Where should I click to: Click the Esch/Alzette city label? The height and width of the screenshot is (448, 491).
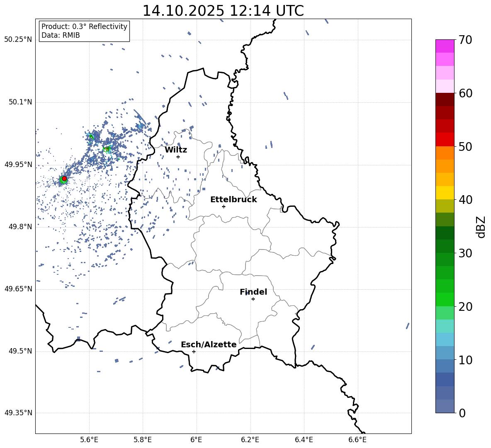pyautogui.click(x=209, y=344)
